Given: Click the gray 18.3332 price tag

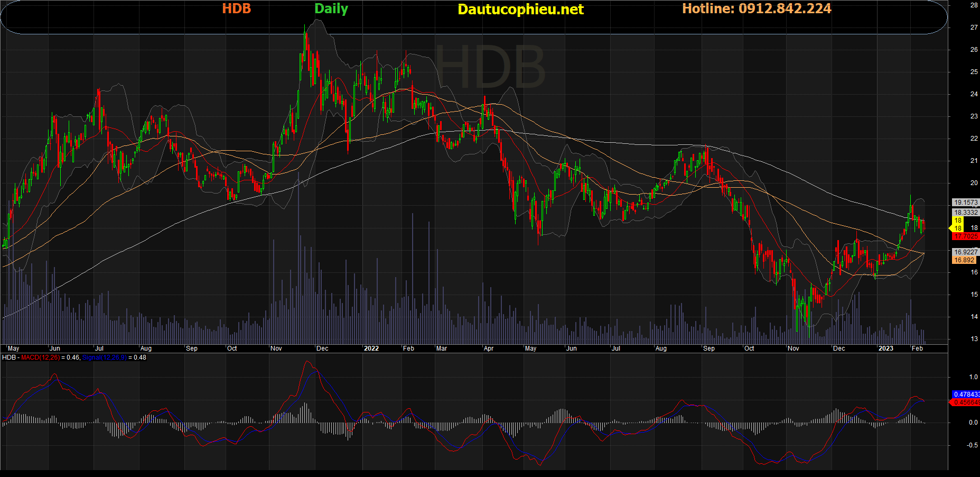Looking at the screenshot, I should [966, 213].
